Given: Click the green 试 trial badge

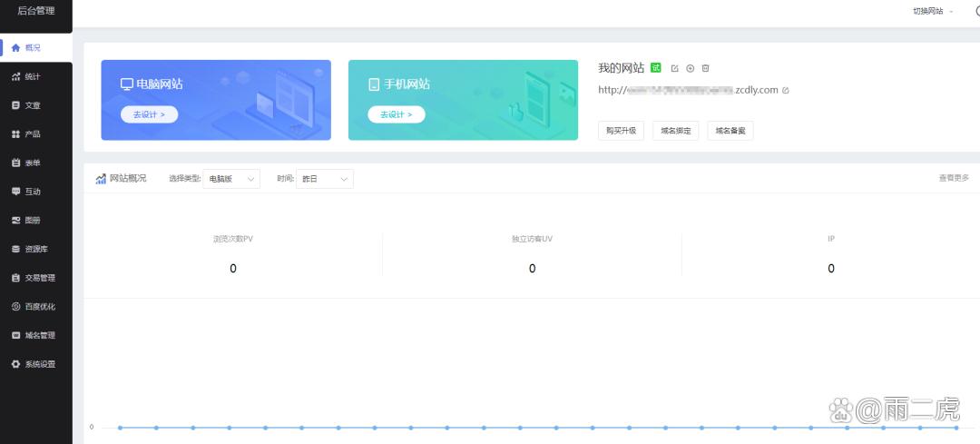Looking at the screenshot, I should (656, 67).
